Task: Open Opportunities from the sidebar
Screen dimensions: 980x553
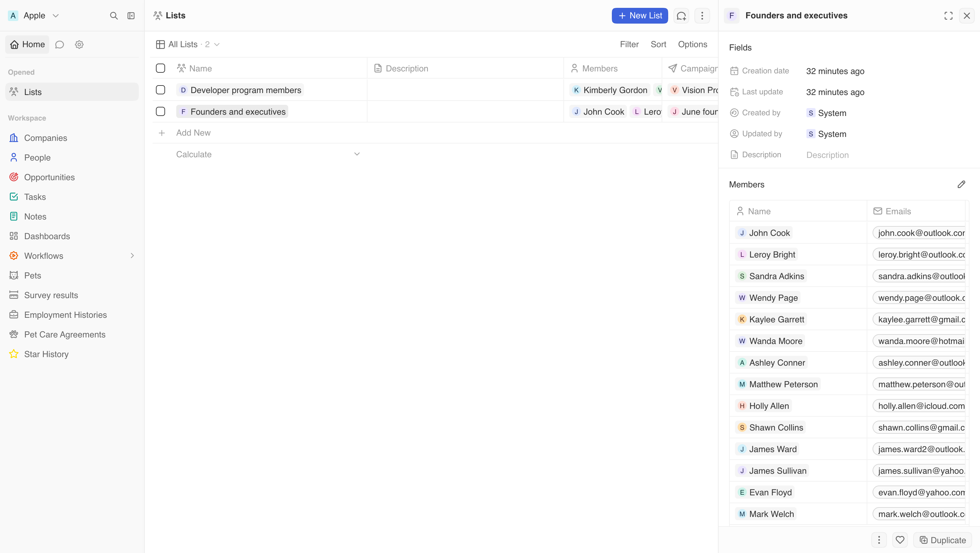Action: coord(49,177)
